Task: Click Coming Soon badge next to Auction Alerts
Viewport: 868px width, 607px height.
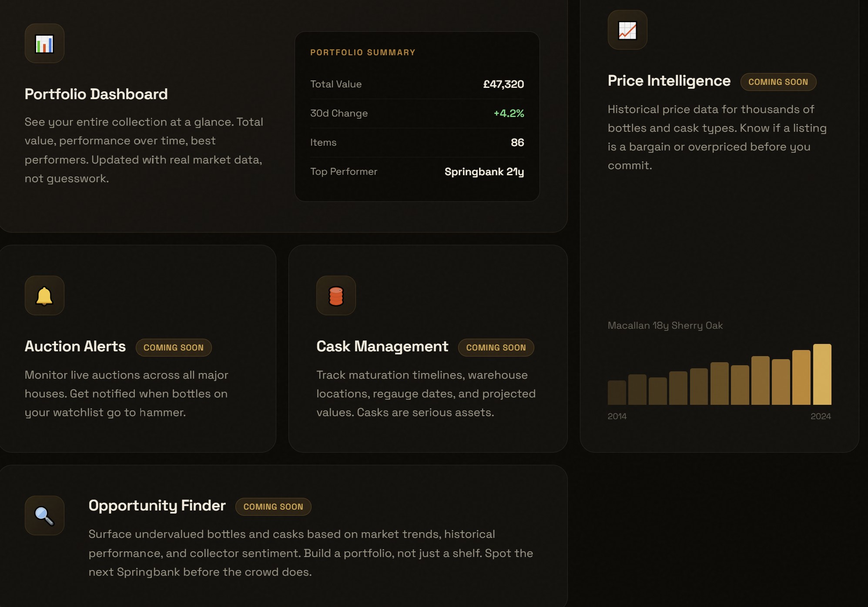Action: coord(174,348)
